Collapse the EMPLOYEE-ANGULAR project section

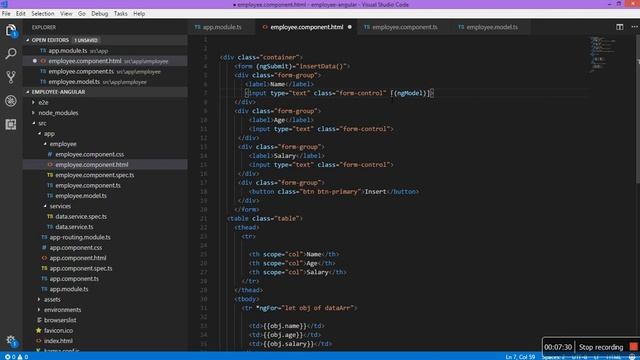pyautogui.click(x=28, y=92)
